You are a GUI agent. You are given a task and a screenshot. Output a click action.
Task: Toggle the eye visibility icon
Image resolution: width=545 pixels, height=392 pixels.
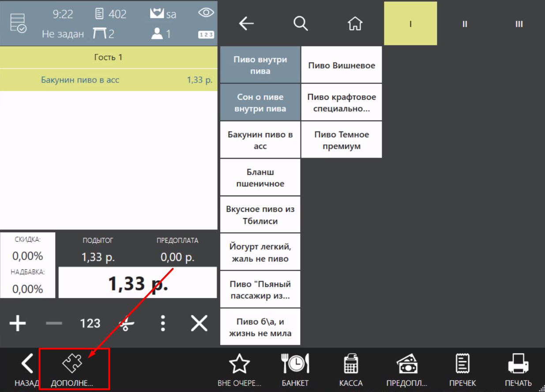pyautogui.click(x=206, y=13)
